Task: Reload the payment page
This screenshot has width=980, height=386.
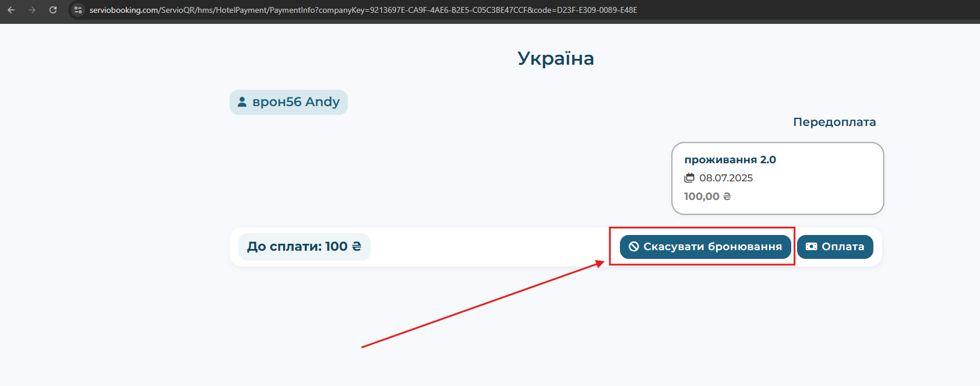Action: coord(53,10)
